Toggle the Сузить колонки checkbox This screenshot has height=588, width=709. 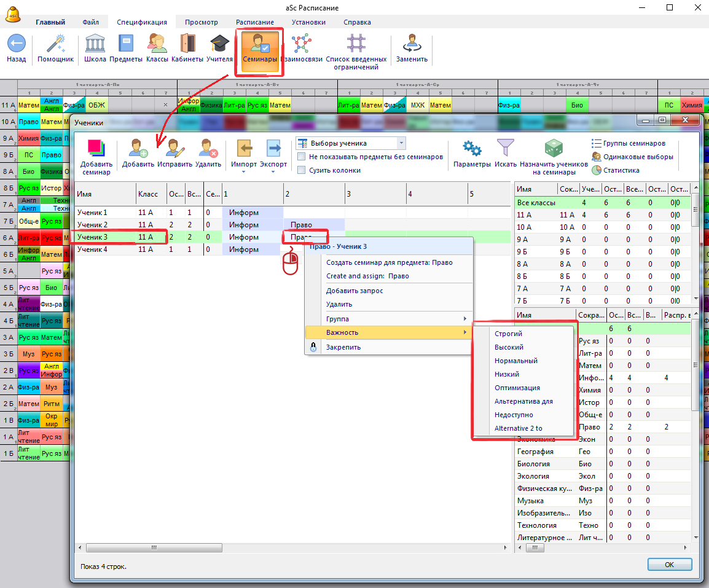[302, 170]
